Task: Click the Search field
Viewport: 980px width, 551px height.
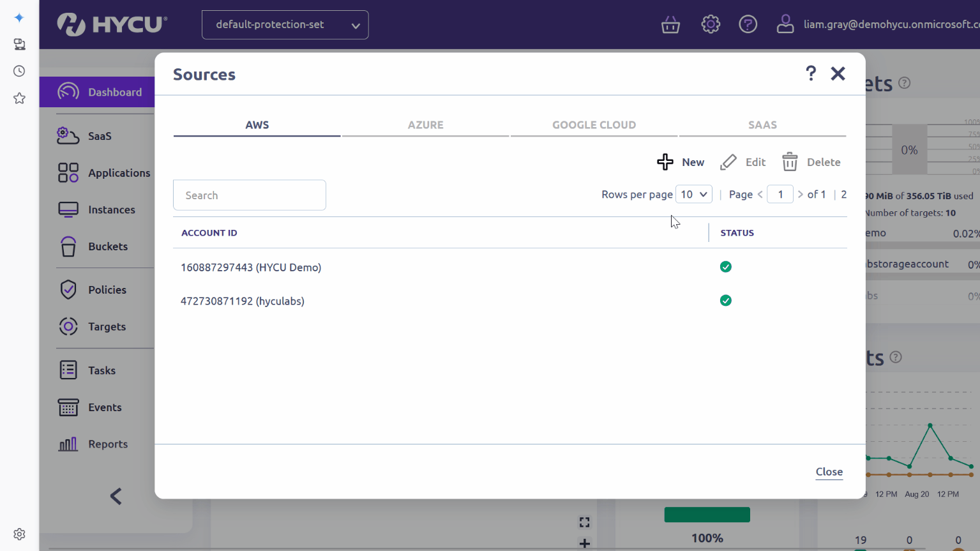Action: click(x=250, y=195)
